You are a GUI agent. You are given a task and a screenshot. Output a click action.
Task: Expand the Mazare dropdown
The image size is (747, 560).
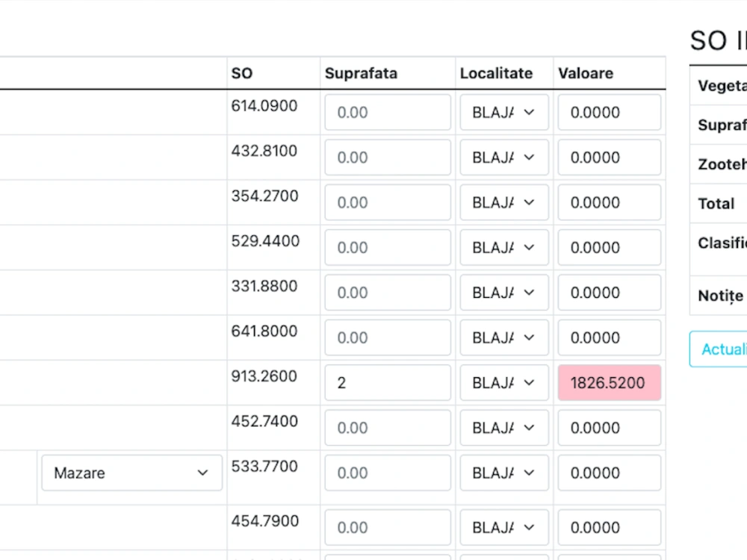pyautogui.click(x=131, y=473)
